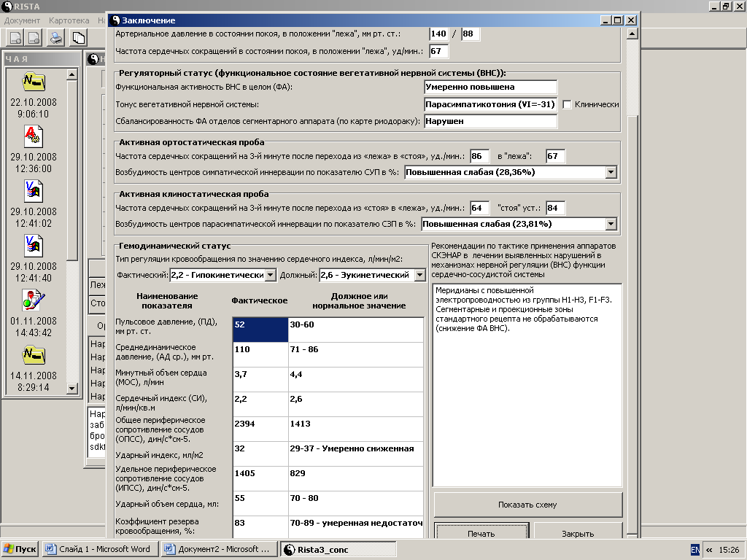Click the records list scrollbar thumb

pos(72,170)
